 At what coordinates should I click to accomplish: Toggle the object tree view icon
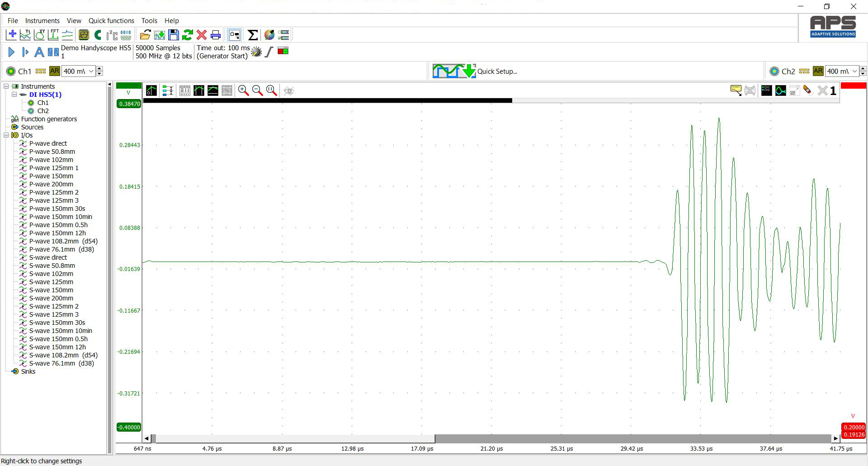[234, 35]
